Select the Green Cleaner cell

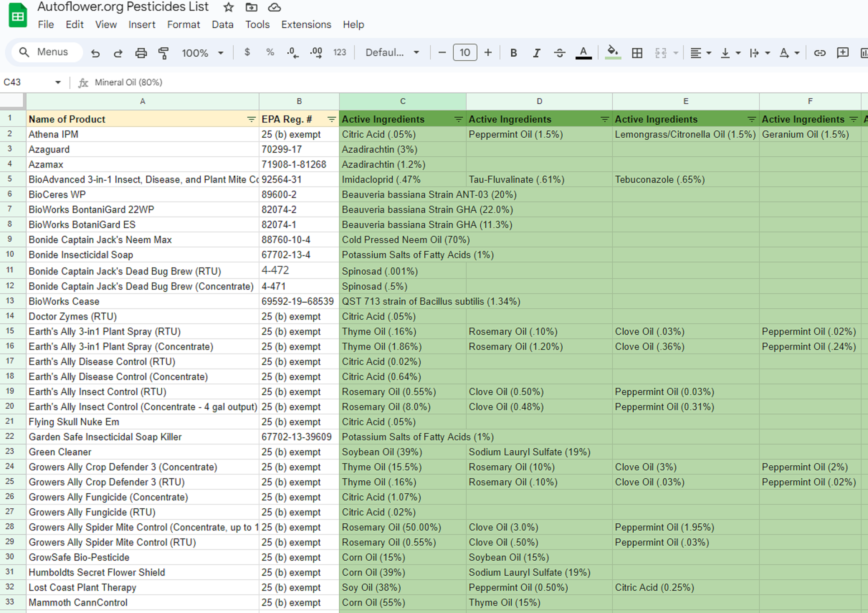tap(143, 452)
